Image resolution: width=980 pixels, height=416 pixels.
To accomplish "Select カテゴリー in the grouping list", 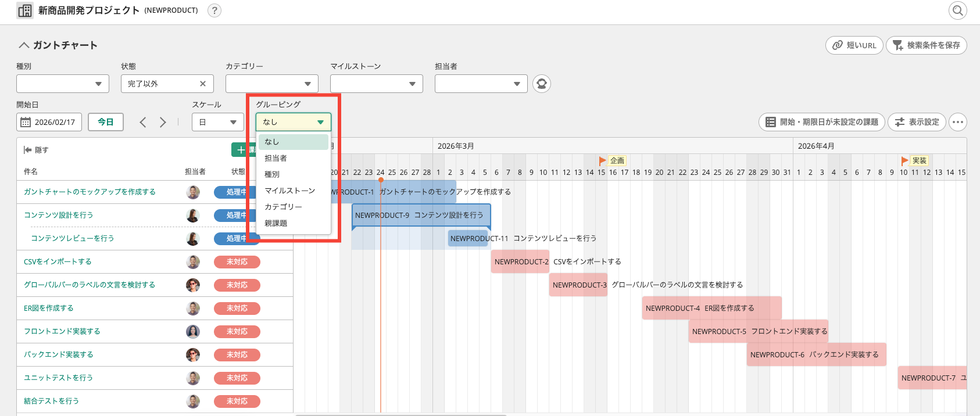I will [294, 207].
